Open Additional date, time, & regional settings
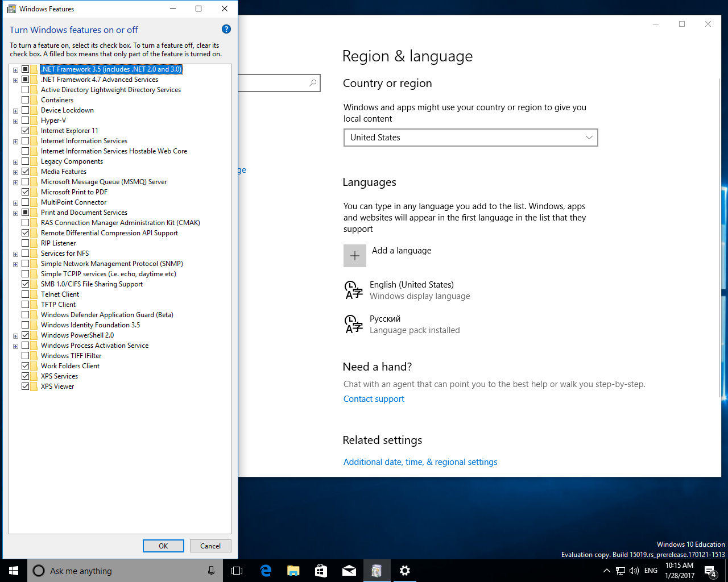The height and width of the screenshot is (582, 728). pyautogui.click(x=420, y=462)
